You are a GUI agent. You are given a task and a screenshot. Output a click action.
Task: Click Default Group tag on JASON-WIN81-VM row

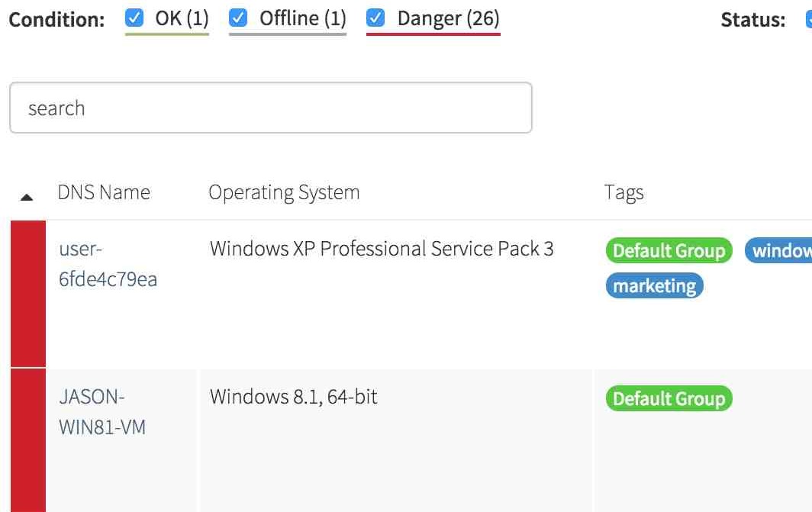[669, 399]
